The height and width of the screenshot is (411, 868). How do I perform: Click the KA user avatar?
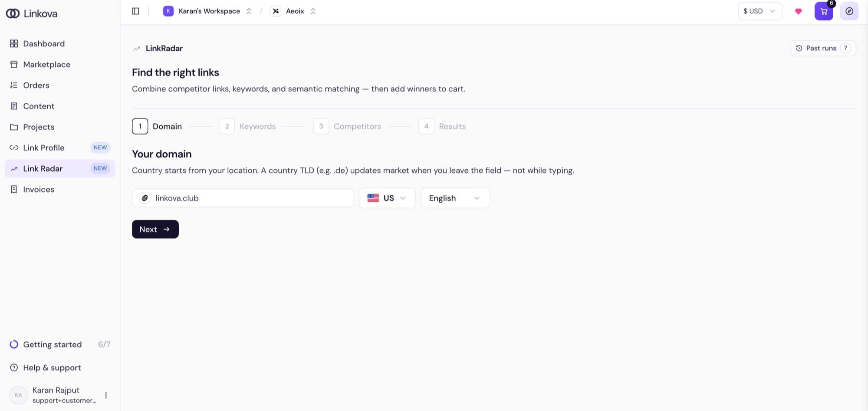coord(18,395)
